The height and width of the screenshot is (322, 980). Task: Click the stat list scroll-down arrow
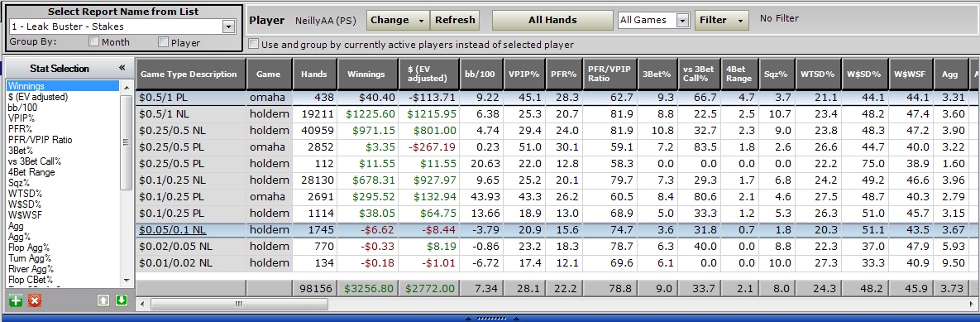pyautogui.click(x=127, y=280)
